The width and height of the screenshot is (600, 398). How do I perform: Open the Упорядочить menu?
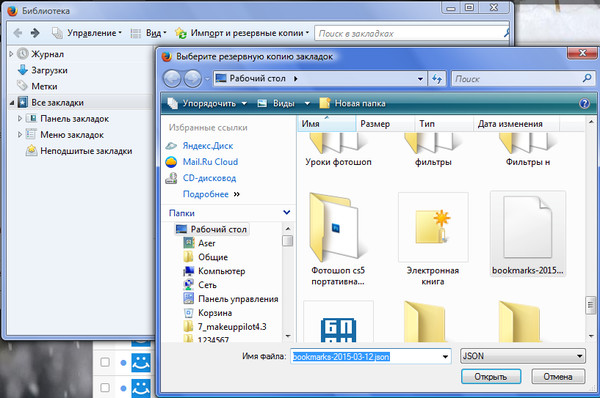tap(208, 103)
